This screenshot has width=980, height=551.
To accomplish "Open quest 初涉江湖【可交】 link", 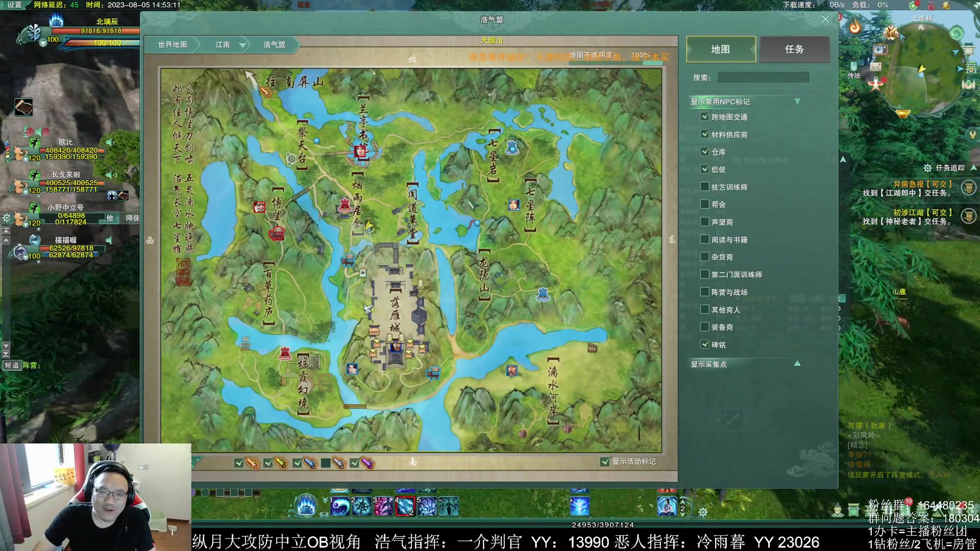I will click(x=923, y=213).
